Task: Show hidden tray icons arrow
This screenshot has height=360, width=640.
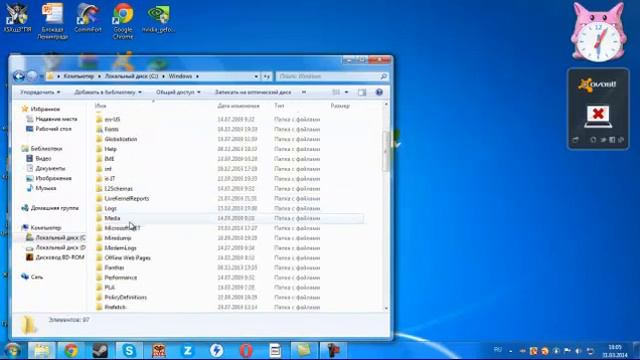Action: [x=511, y=351]
